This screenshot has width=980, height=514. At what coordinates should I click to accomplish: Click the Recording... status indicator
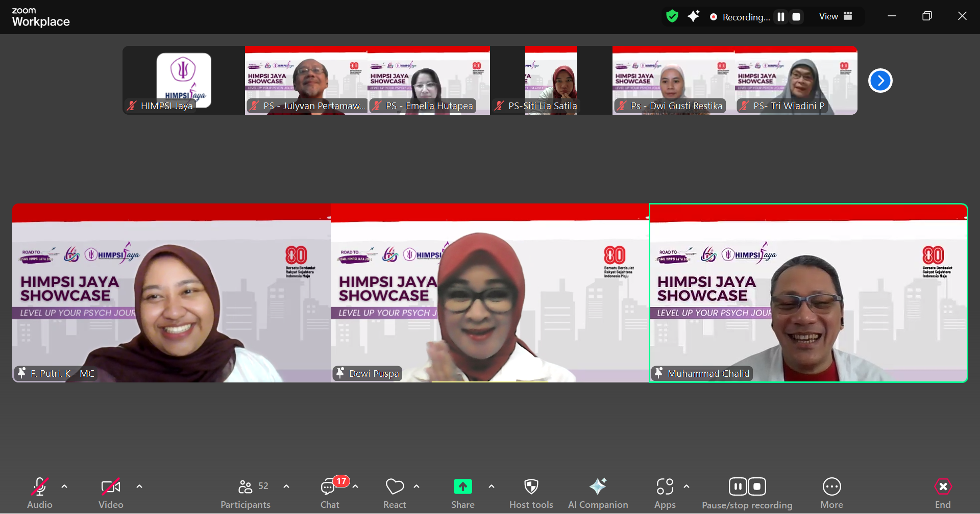click(x=740, y=17)
